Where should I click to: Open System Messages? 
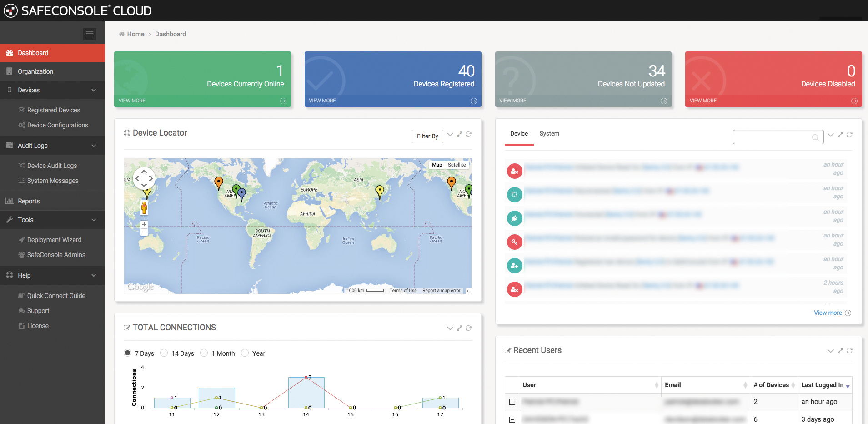[53, 181]
